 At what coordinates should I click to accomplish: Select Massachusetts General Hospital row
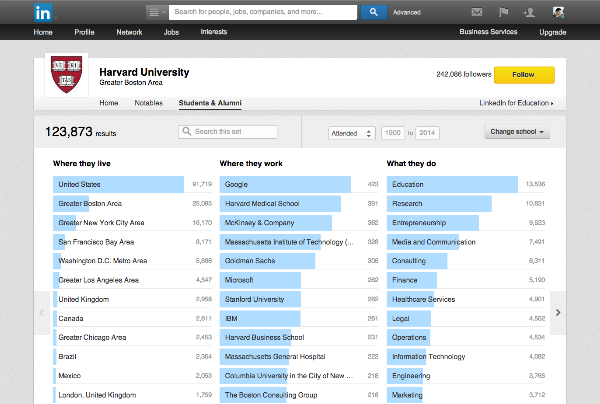pyautogui.click(x=299, y=357)
